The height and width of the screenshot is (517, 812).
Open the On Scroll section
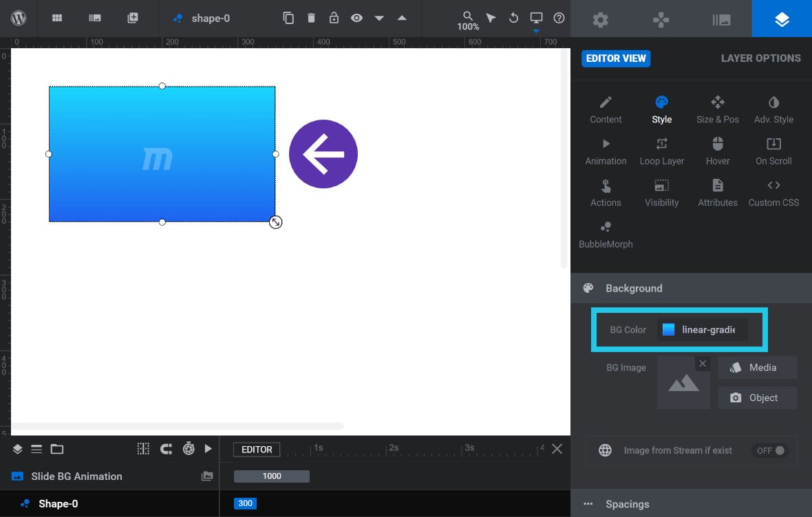pyautogui.click(x=773, y=152)
